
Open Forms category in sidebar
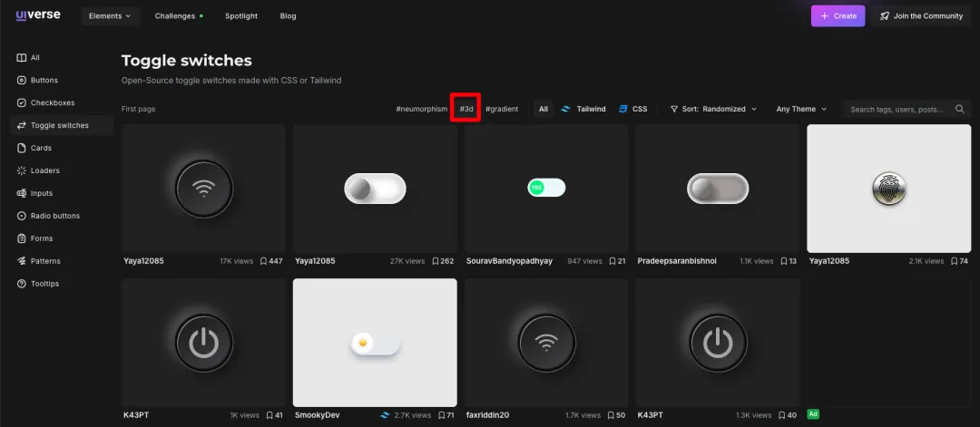(35, 238)
